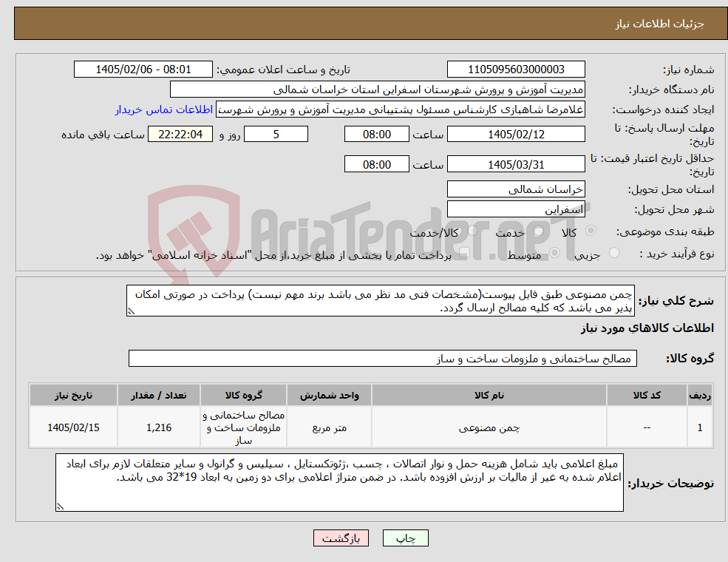Click the treasury payment note text
The width and height of the screenshot is (728, 562).
click(273, 255)
